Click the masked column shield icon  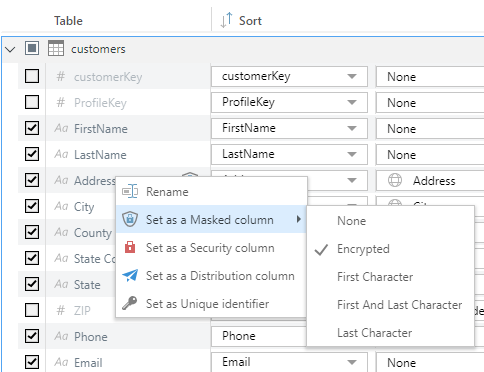point(130,219)
